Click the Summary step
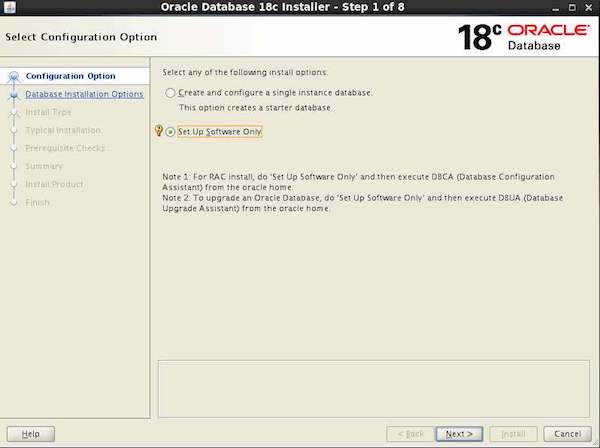This screenshot has height=448, width=600. click(44, 166)
